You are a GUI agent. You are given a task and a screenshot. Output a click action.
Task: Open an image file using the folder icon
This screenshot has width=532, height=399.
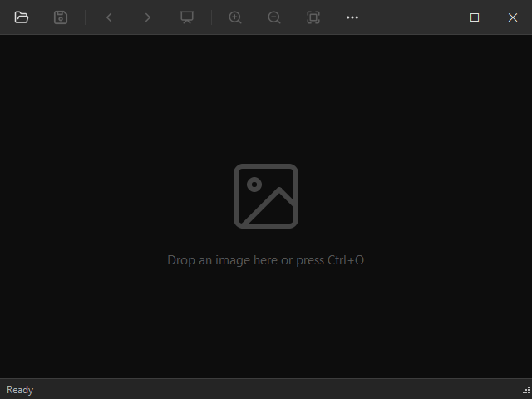22,17
